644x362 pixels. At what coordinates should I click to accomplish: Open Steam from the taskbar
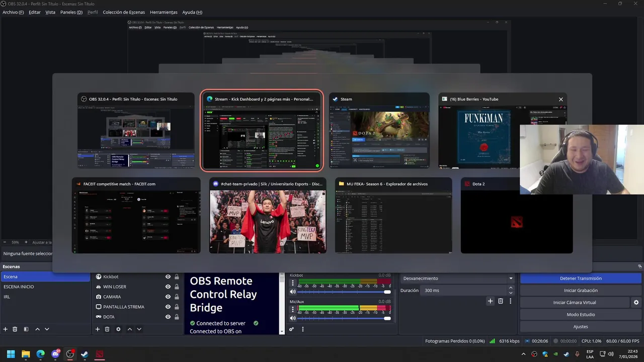pos(85,354)
